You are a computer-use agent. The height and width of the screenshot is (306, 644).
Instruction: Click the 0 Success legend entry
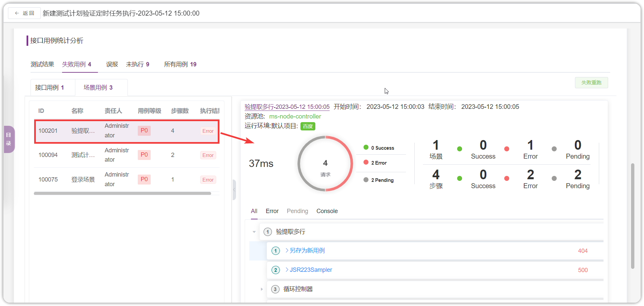click(379, 148)
